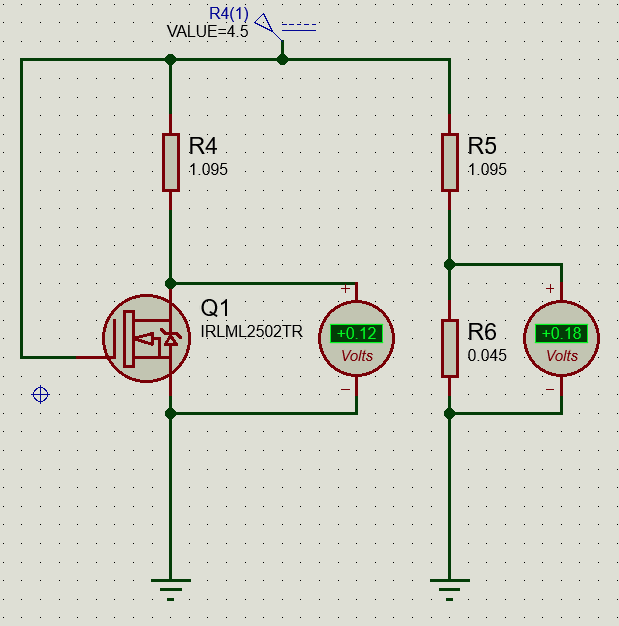Click the 1.095 value under R4
This screenshot has height=626, width=619.
click(x=208, y=169)
